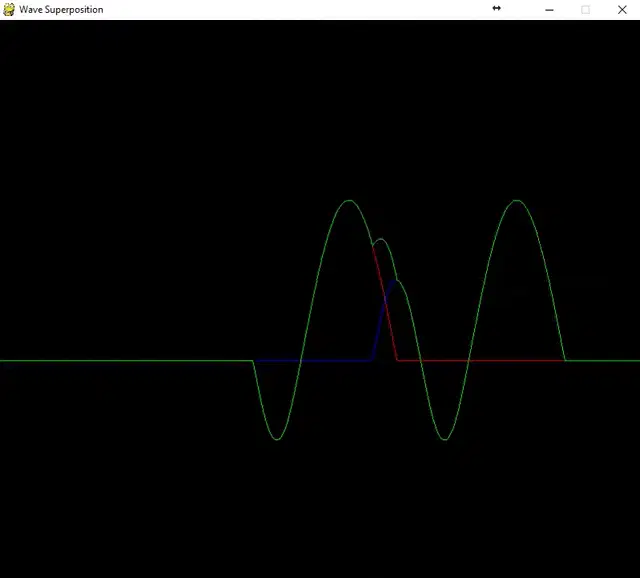Screen dimensions: 640x578
Task: Click the bottom of the right green trough
Action: [445, 439]
